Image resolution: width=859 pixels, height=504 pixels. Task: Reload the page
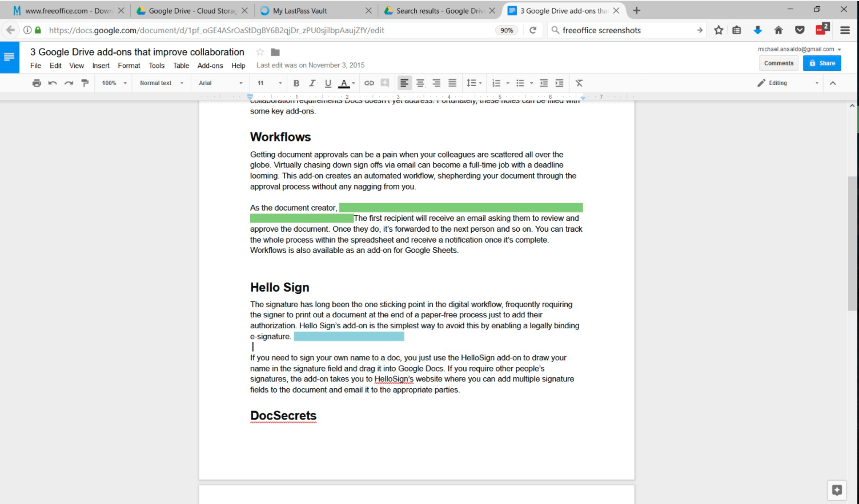coord(533,30)
